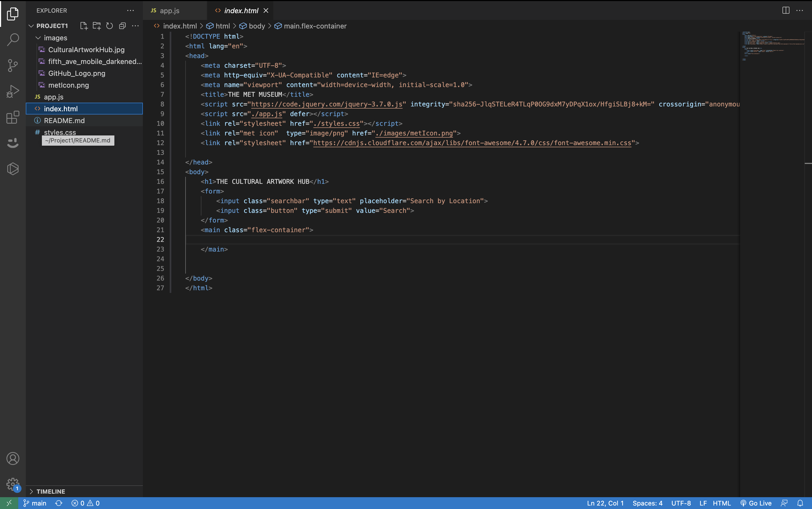Image resolution: width=812 pixels, height=509 pixels.
Task: Open the Run and Debug view
Action: pos(13,91)
